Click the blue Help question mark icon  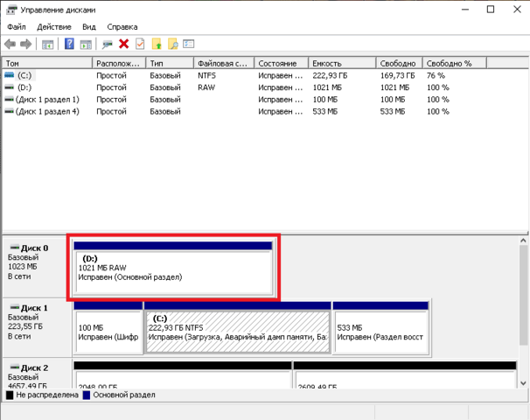point(69,44)
